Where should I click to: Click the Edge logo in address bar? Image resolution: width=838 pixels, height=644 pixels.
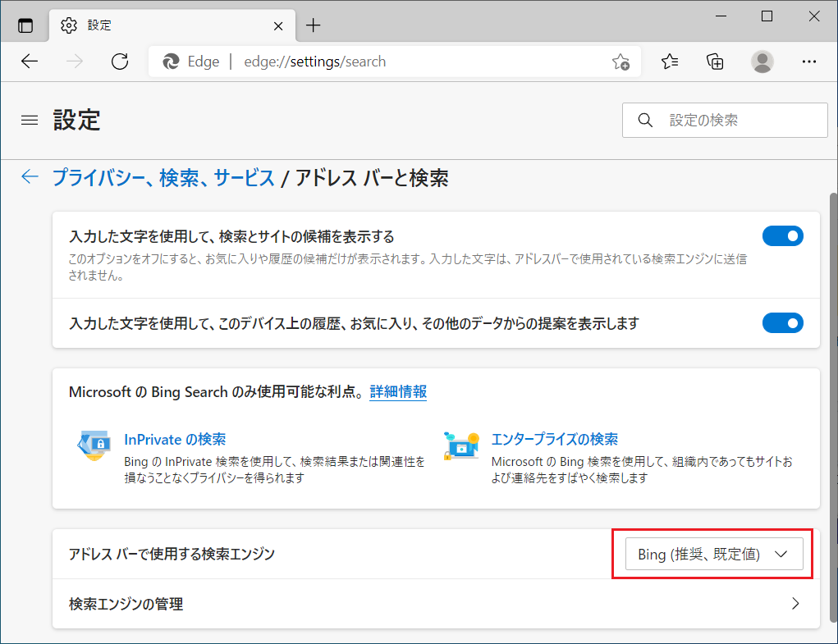pyautogui.click(x=171, y=62)
